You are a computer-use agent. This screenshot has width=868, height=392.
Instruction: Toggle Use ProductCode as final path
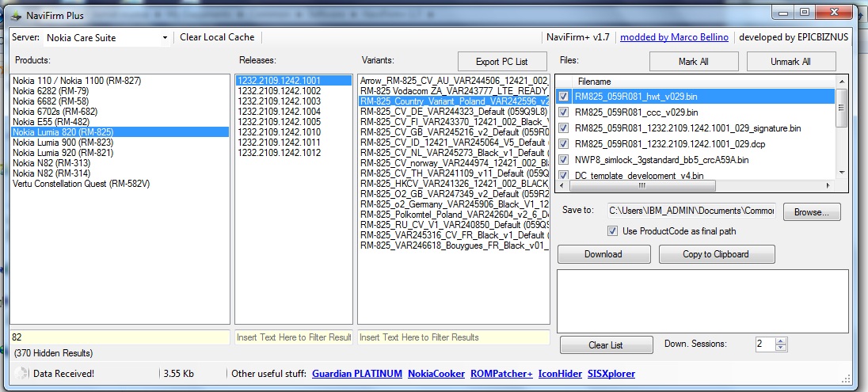(612, 231)
